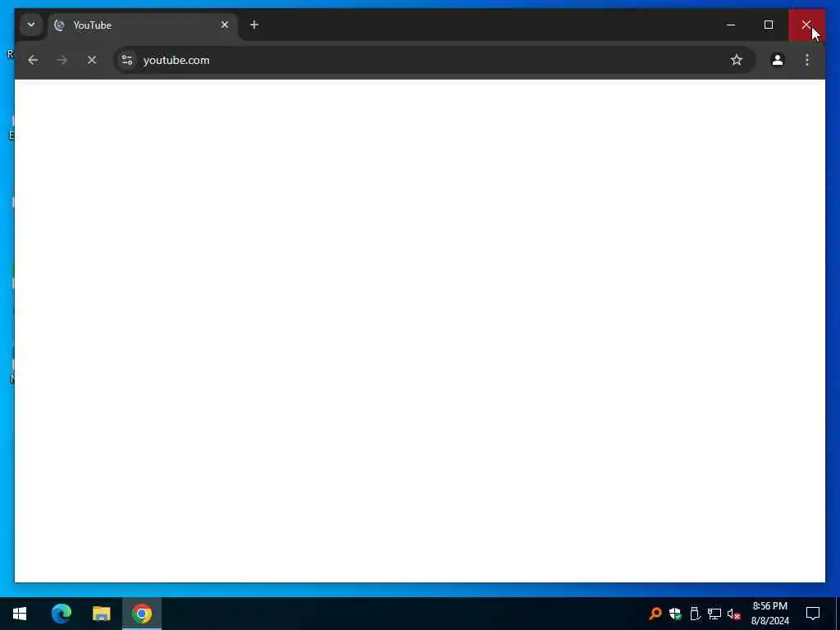Launch Microsoft Edge from taskbar
This screenshot has height=630, width=840.
pos(61,614)
